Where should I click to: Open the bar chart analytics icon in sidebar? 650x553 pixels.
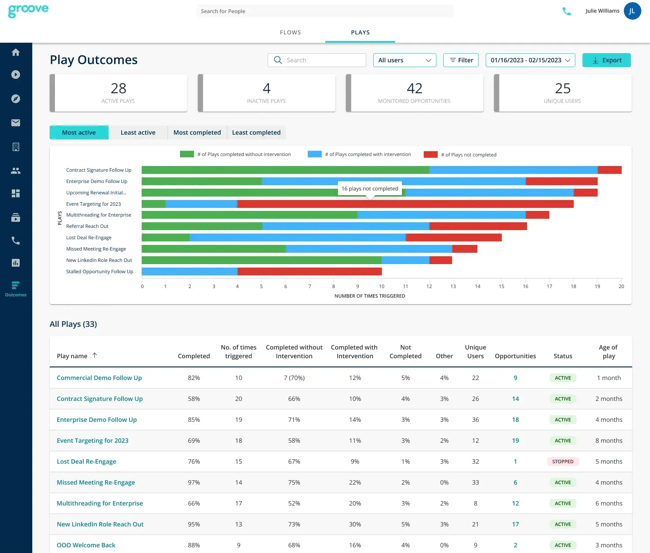click(x=16, y=263)
